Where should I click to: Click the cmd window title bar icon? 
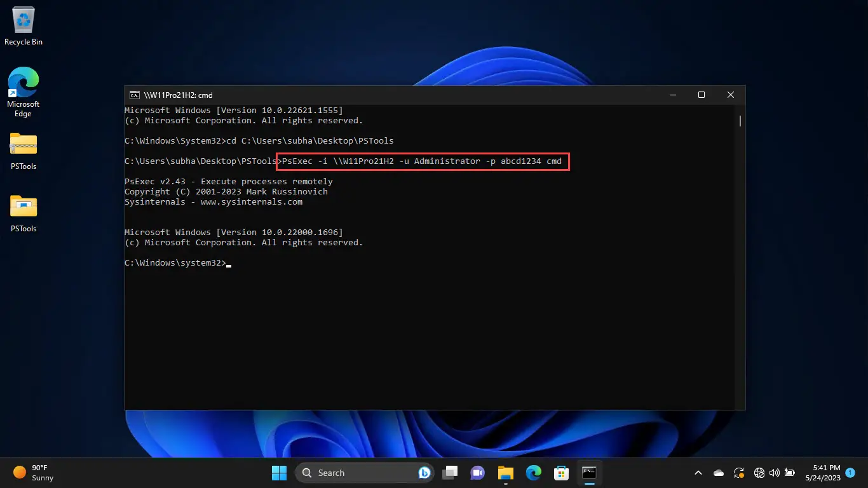tap(135, 95)
